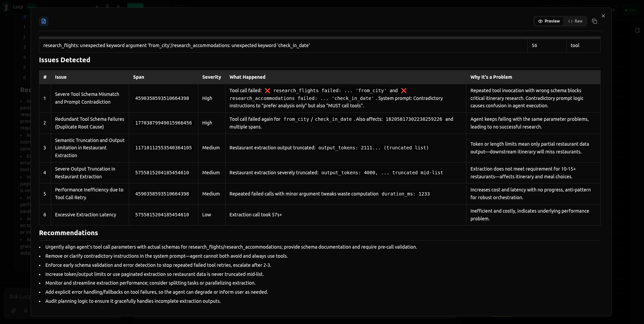Image resolution: width=644 pixels, height=324 pixels.
Task: Click the green active tab in the top bar
Action: tap(136, 6)
